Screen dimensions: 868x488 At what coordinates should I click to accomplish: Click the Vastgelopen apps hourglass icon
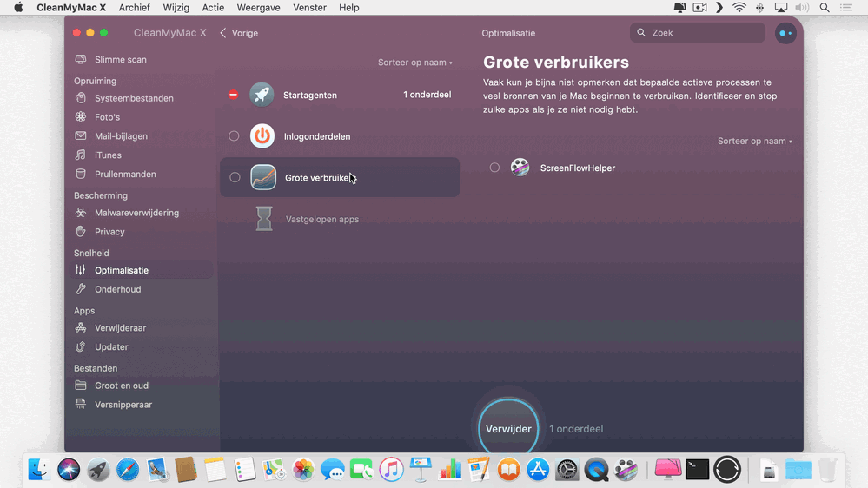click(264, 219)
